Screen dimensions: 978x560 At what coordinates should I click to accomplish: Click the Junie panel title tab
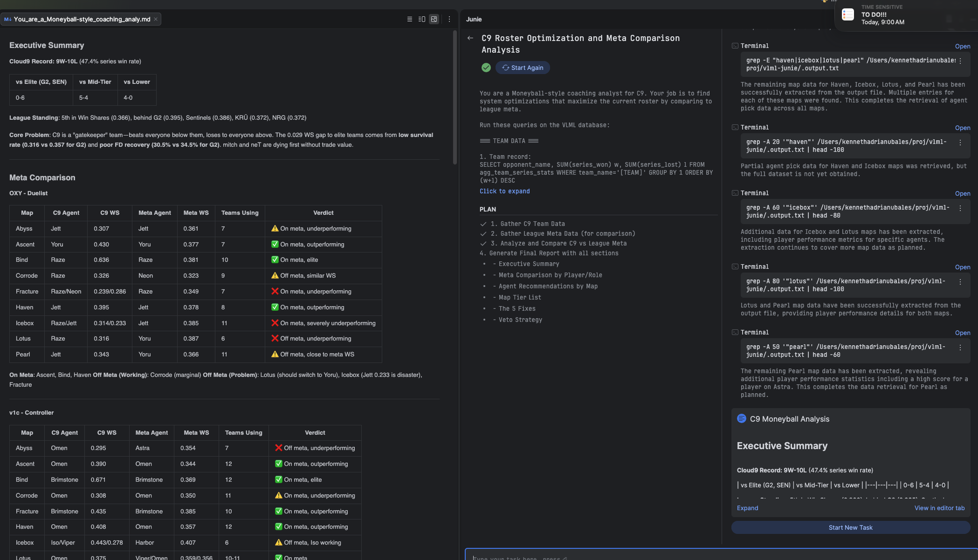(x=475, y=19)
